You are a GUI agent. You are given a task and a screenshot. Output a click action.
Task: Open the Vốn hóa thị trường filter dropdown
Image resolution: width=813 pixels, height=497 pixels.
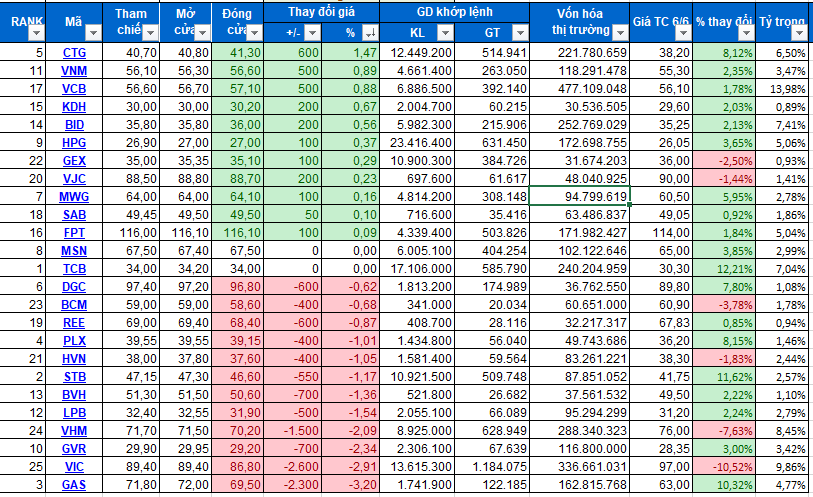tap(620, 34)
